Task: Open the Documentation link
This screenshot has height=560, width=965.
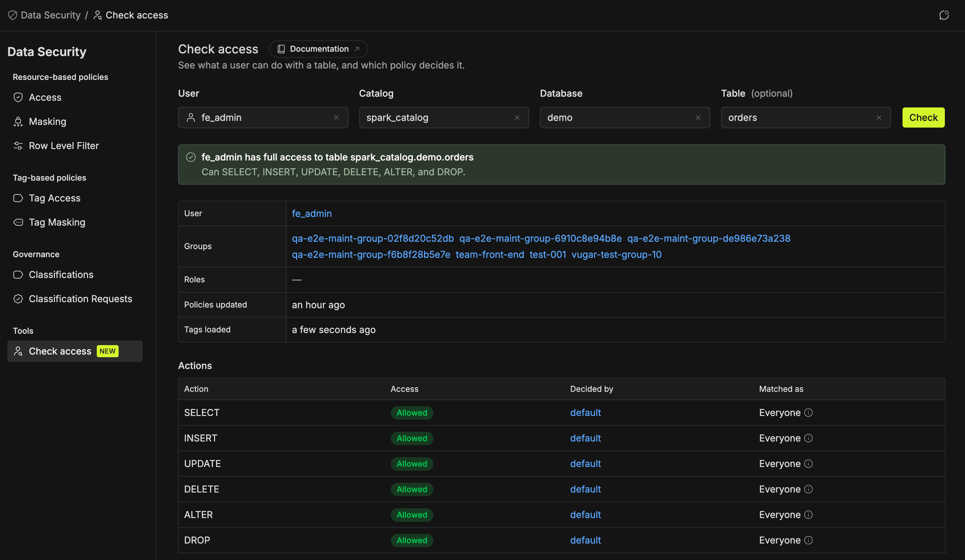Action: pyautogui.click(x=318, y=49)
